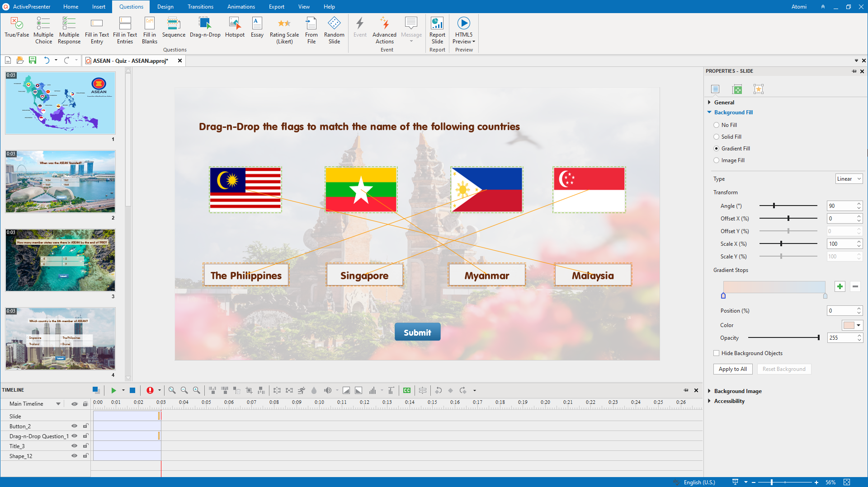Open the HTML5 Preview dropdown arrow
This screenshot has height=487, width=868.
coord(474,42)
